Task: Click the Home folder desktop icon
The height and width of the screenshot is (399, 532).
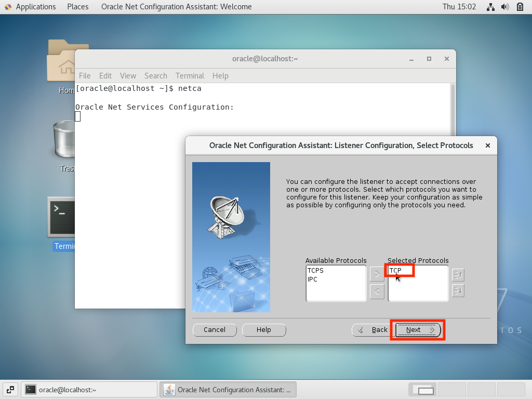Action: click(x=61, y=60)
